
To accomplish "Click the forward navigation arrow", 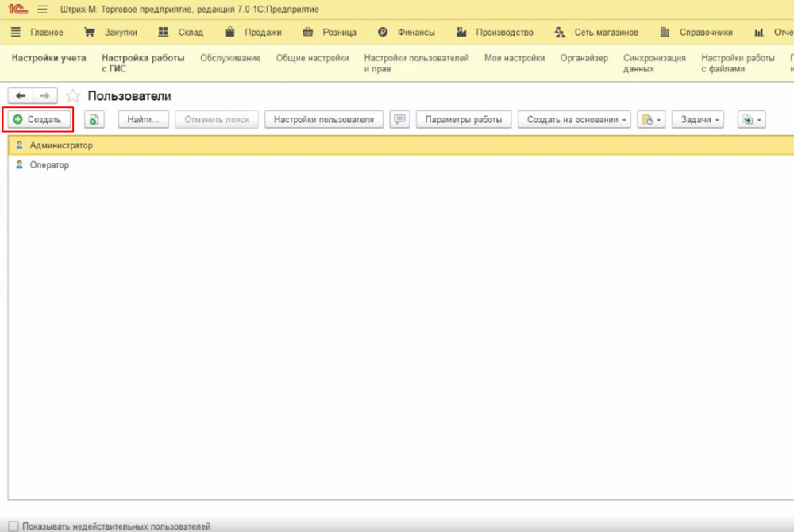I will tap(44, 96).
